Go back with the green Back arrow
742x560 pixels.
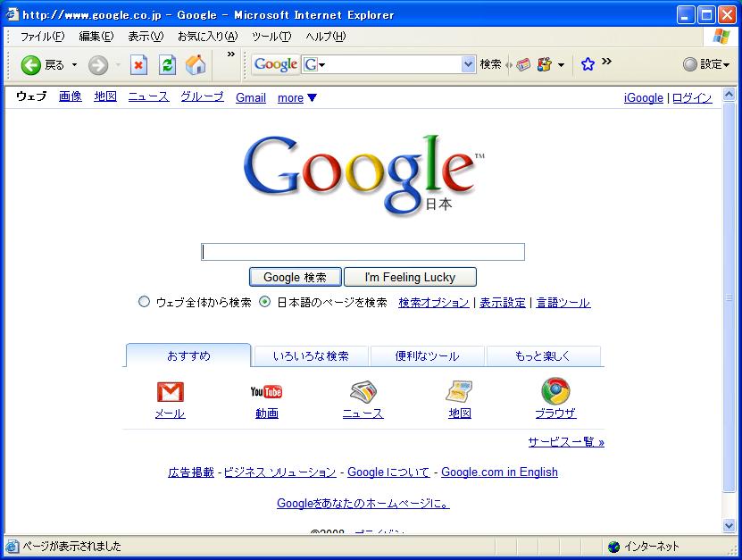tap(30, 65)
